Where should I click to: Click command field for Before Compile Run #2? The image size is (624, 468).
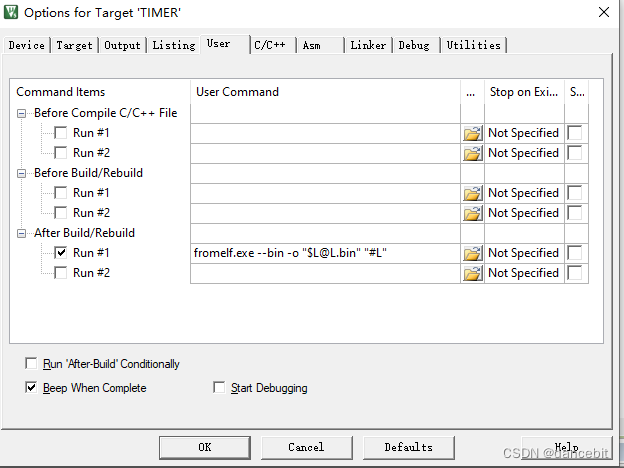[x=325, y=153]
